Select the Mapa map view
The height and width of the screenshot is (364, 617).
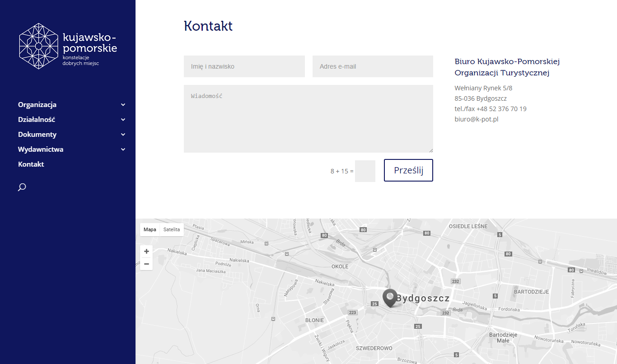[150, 229]
